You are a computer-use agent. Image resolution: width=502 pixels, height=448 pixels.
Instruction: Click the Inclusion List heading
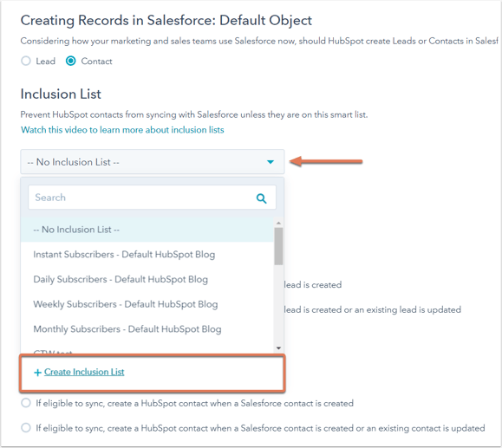pyautogui.click(x=61, y=94)
